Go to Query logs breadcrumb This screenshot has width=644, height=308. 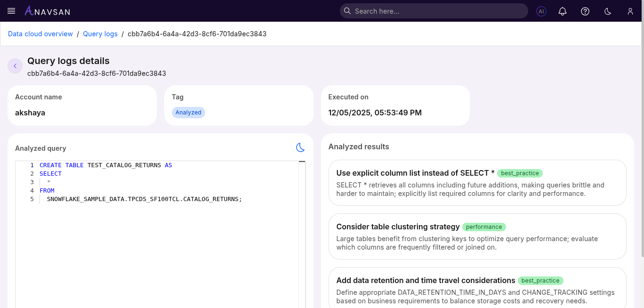100,34
